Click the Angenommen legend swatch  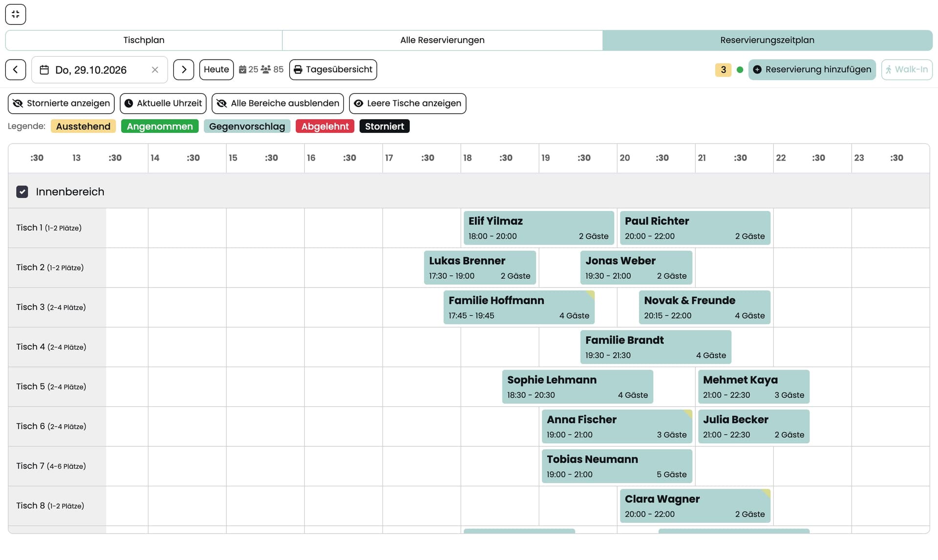(x=160, y=126)
